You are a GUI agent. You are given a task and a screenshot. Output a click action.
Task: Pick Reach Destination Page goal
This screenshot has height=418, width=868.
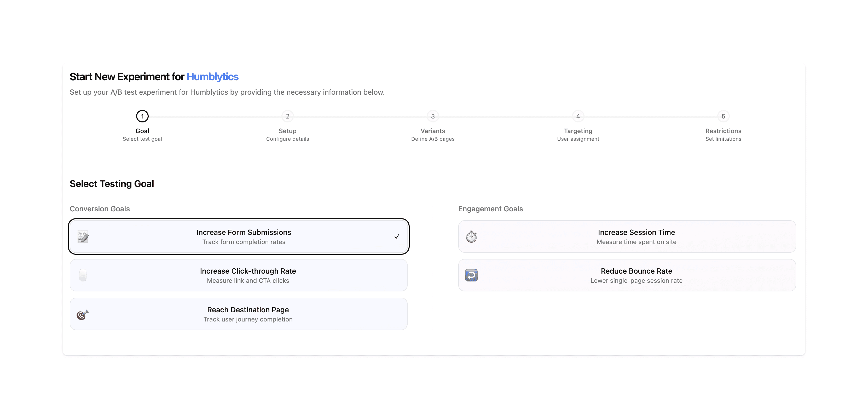239,314
